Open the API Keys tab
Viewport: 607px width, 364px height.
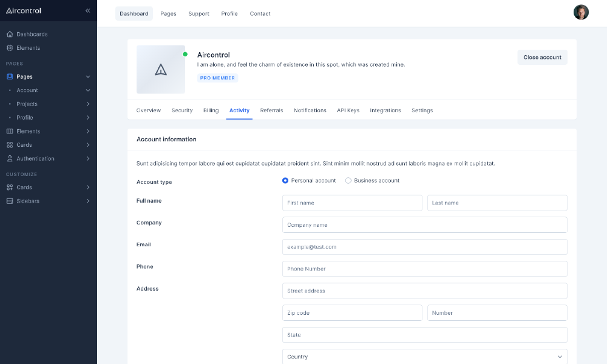click(348, 110)
